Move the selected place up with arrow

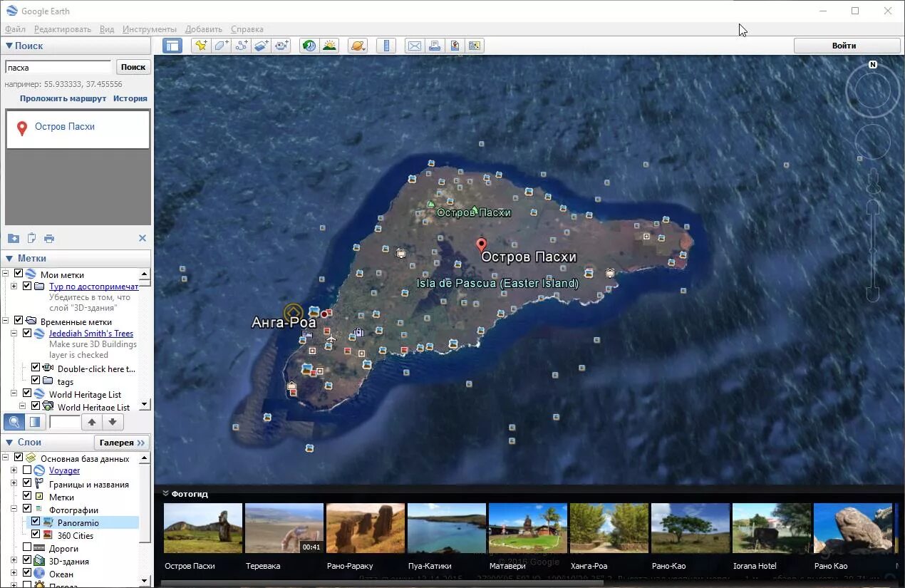92,422
